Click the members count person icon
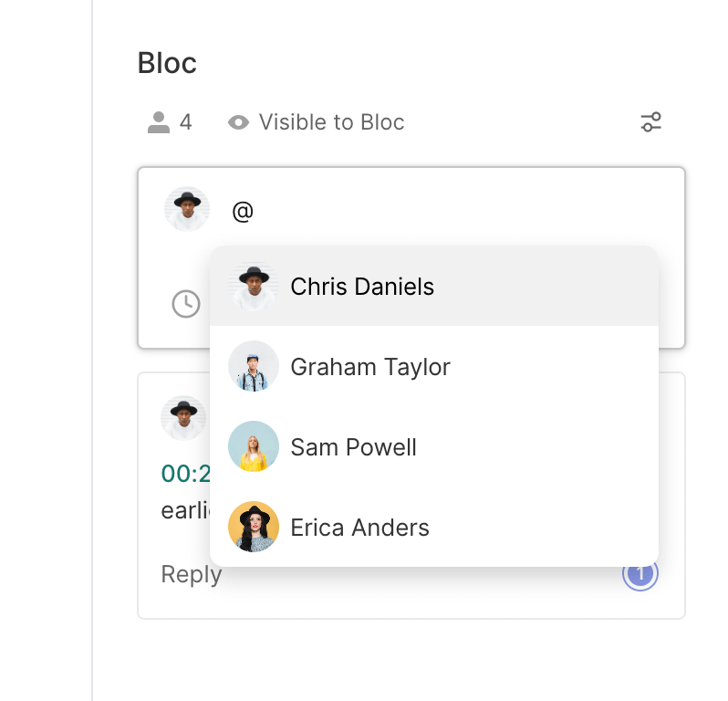The width and height of the screenshot is (728, 701). (159, 122)
